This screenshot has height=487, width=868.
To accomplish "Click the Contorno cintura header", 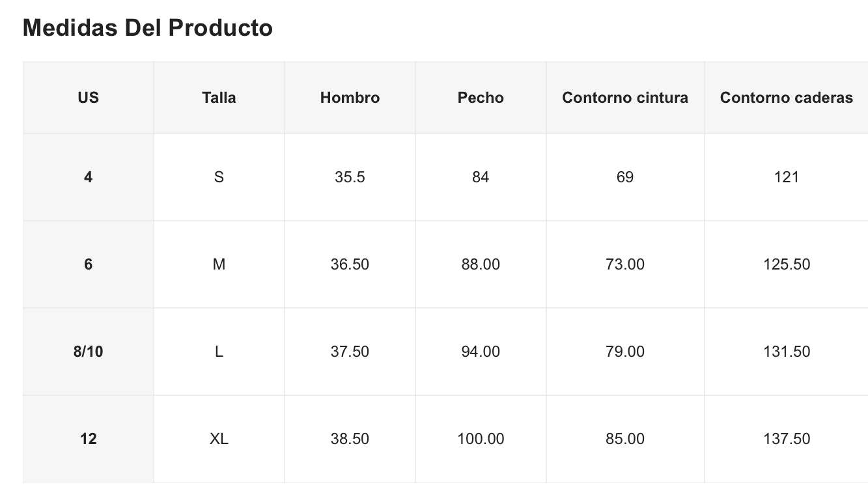I will [x=625, y=98].
